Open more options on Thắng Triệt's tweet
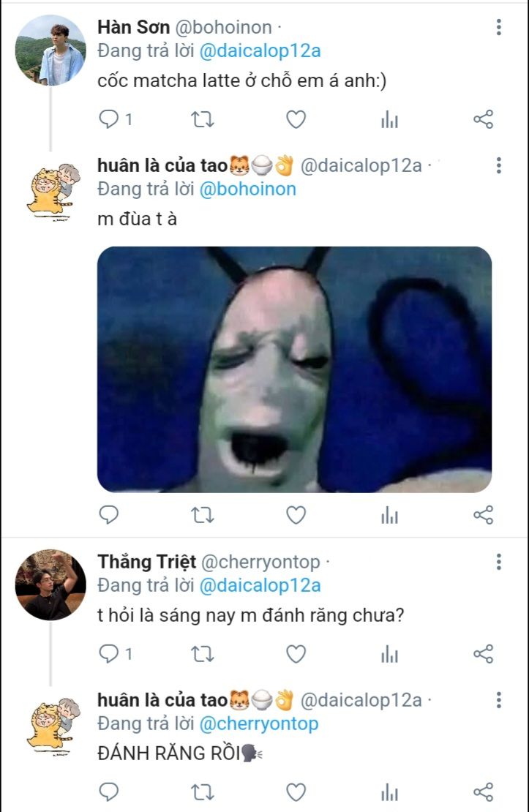 498,562
